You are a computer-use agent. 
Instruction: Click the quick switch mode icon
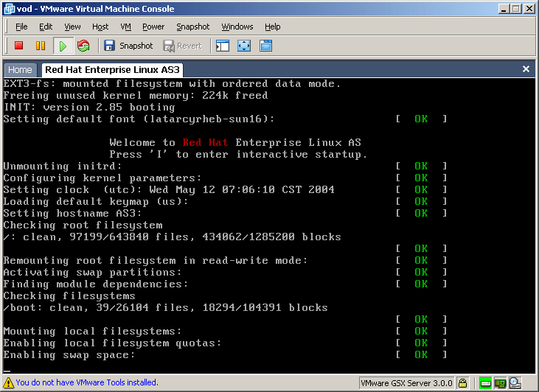coord(265,46)
